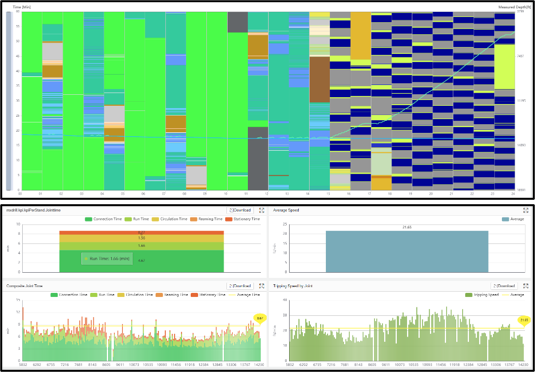Toggle Connection Time series in Jointtime chart legend

(104, 219)
